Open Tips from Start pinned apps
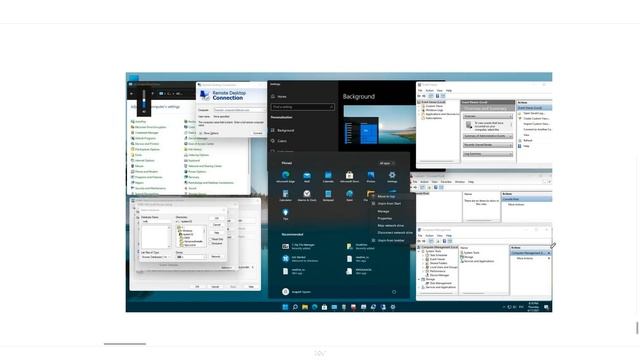Screen dimensions: 640x360 [x=285, y=214]
